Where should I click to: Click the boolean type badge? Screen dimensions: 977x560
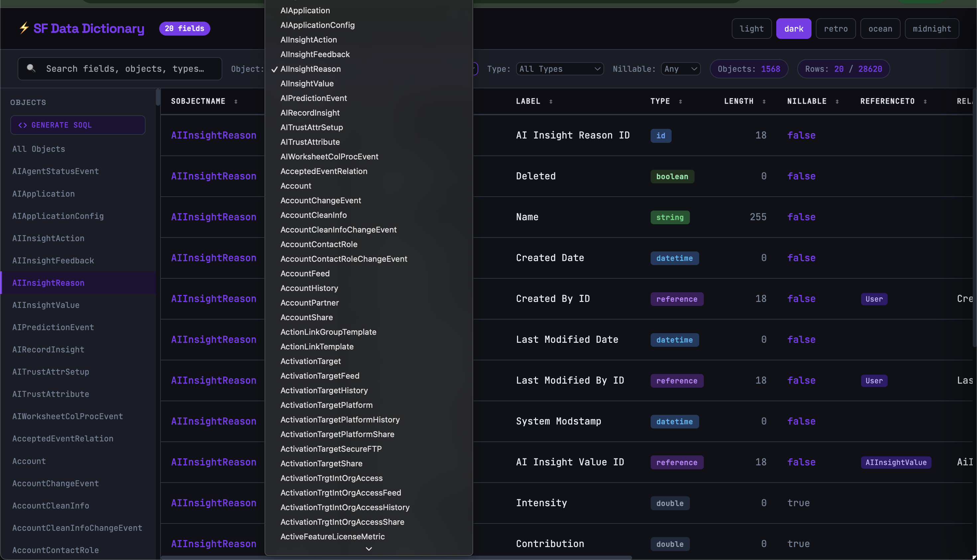point(672,177)
